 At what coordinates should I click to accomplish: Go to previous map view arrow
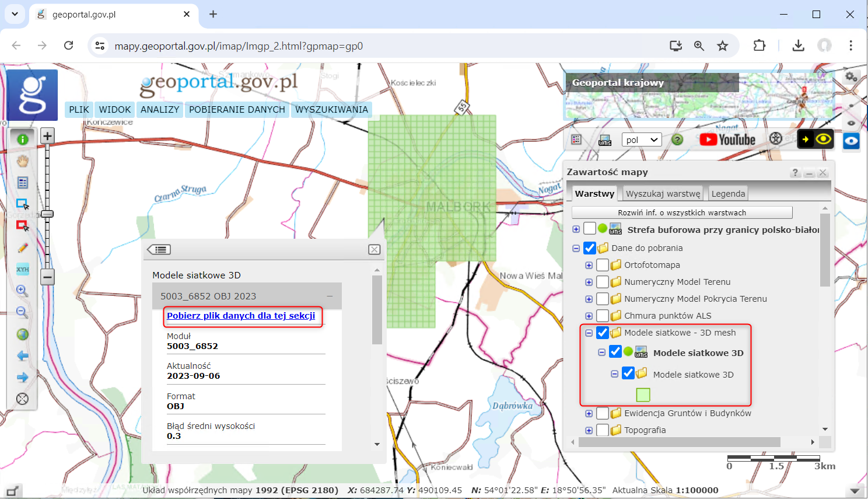point(23,356)
